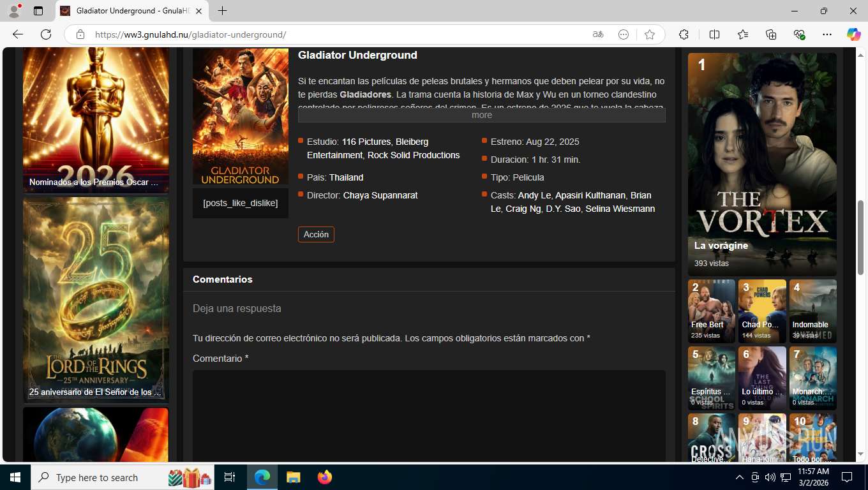Open cast member Selina Wiesmann link
The width and height of the screenshot is (868, 490).
coord(620,209)
